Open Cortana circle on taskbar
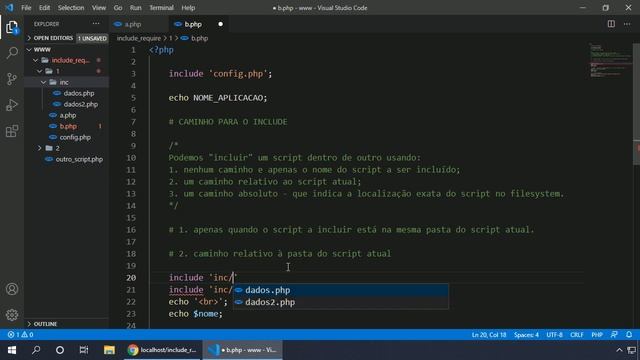 [60, 350]
